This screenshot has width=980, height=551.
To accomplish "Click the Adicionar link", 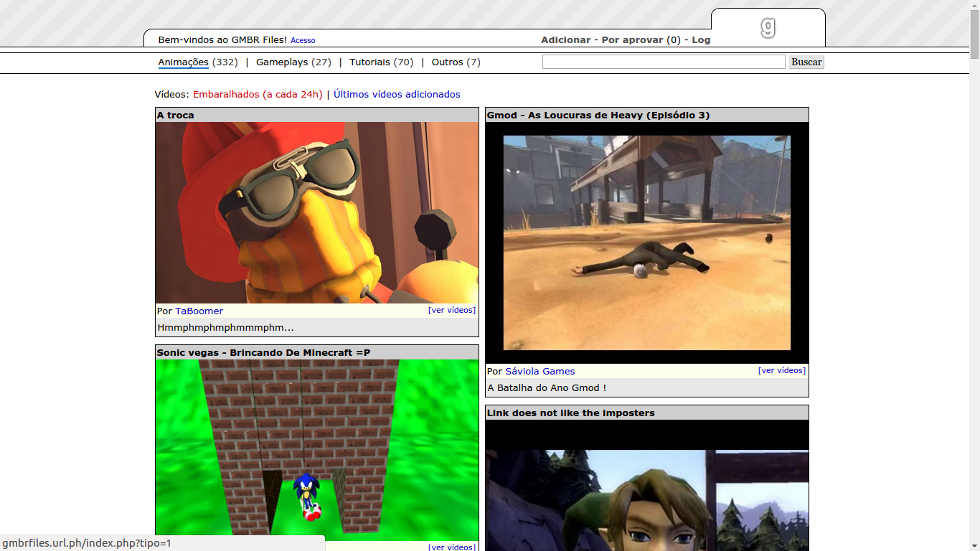I will point(565,40).
